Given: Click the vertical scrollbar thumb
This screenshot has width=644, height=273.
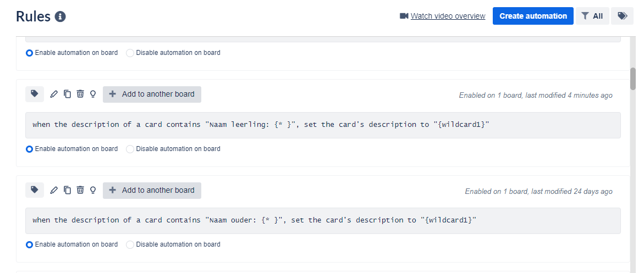Looking at the screenshot, I should tap(633, 79).
